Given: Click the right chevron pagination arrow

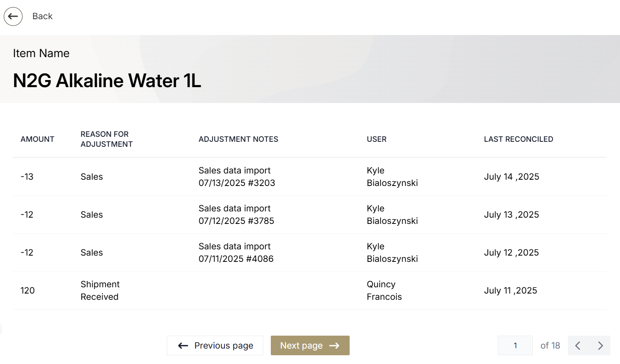Looking at the screenshot, I should 600,346.
